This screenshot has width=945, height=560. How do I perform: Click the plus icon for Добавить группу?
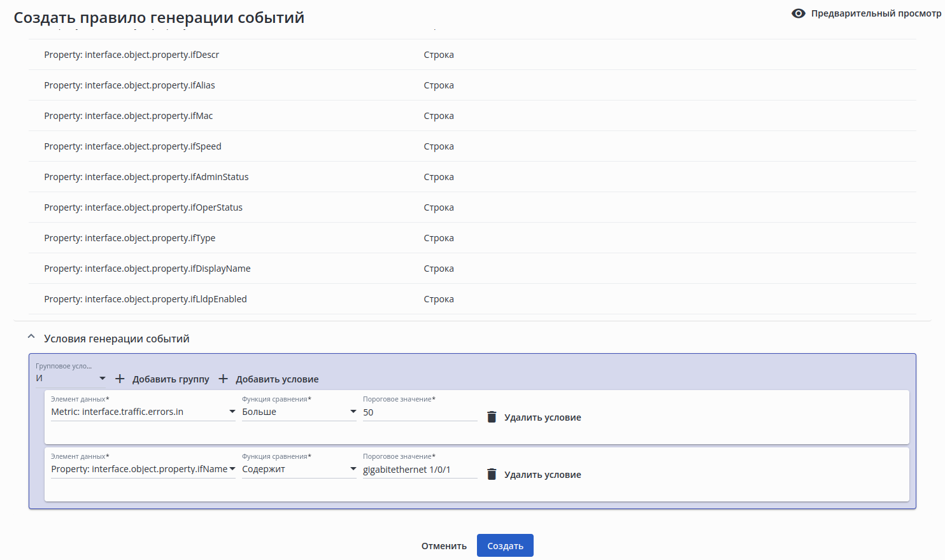tap(120, 379)
